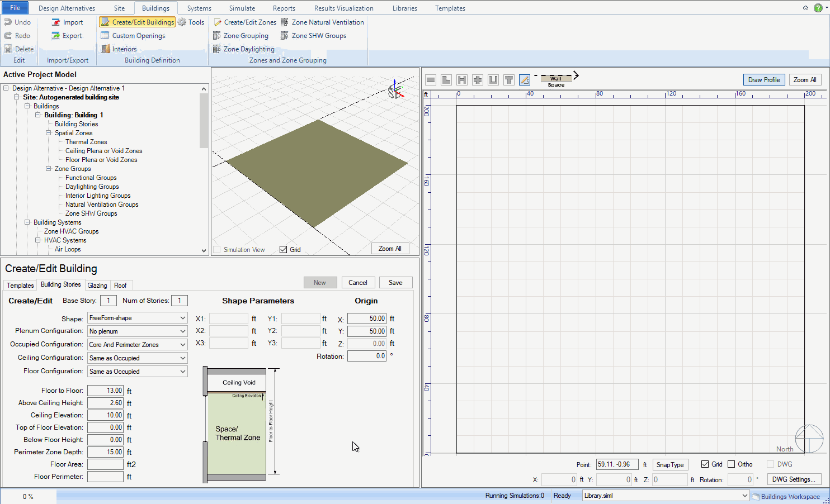The image size is (830, 504).
Task: Collapse the HVAC Systems tree node
Action: [x=38, y=240]
